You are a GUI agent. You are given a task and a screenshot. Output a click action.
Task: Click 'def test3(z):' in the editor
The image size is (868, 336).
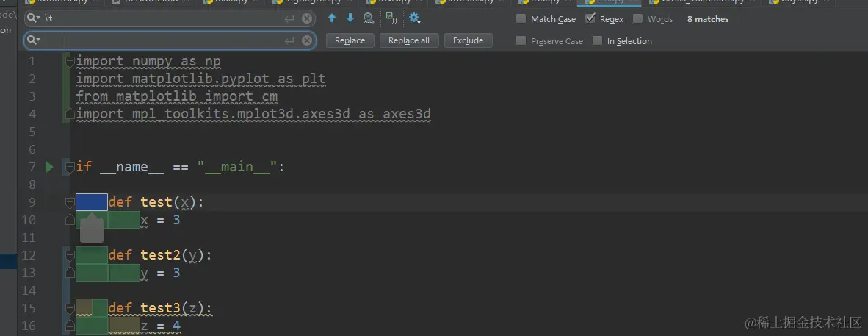[x=160, y=308]
